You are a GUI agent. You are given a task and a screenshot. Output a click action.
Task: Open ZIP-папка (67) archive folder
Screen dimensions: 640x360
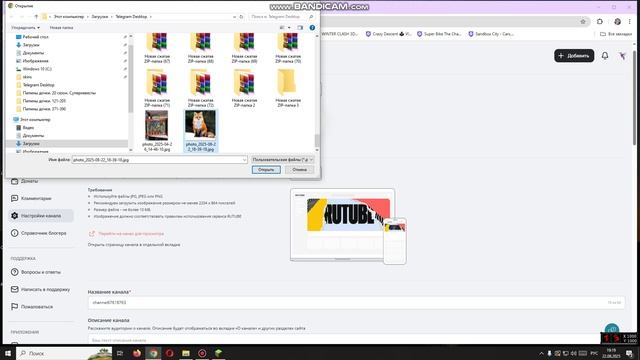point(157,48)
